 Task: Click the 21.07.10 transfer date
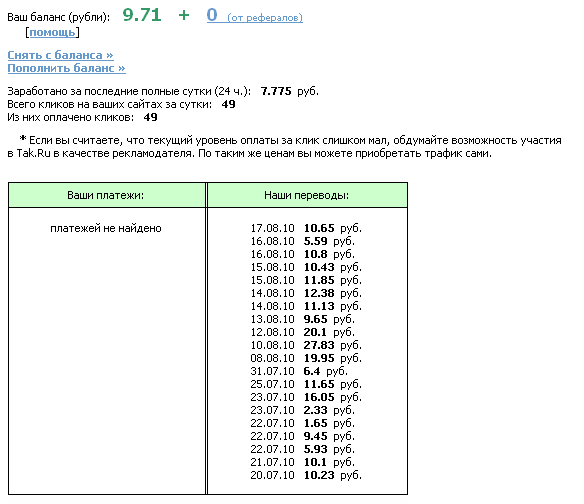[x=272, y=463]
